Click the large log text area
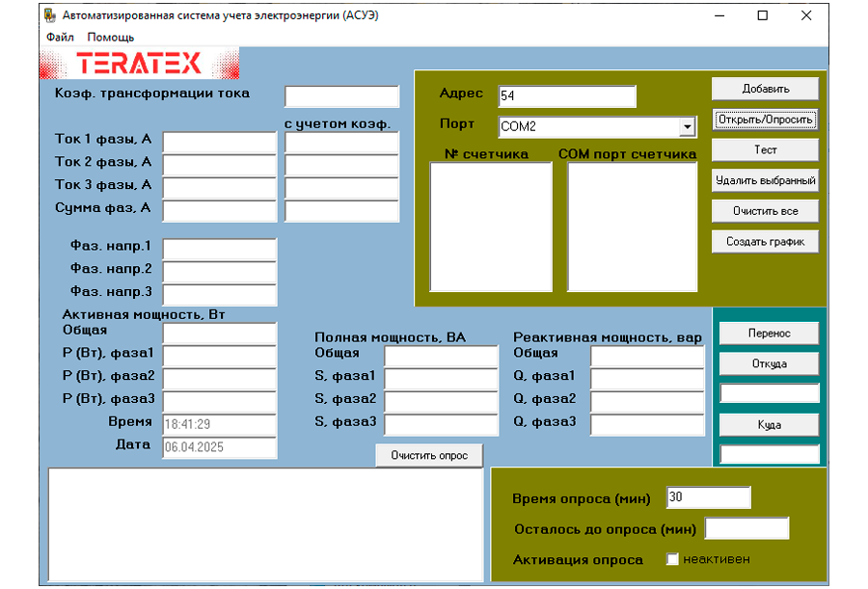The width and height of the screenshot is (868, 589). pyautogui.click(x=266, y=524)
